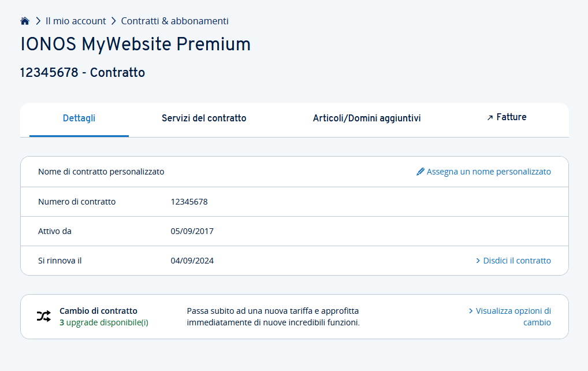Click the 'Attivo da' label
Image resolution: width=588 pixels, height=371 pixels.
(x=55, y=231)
